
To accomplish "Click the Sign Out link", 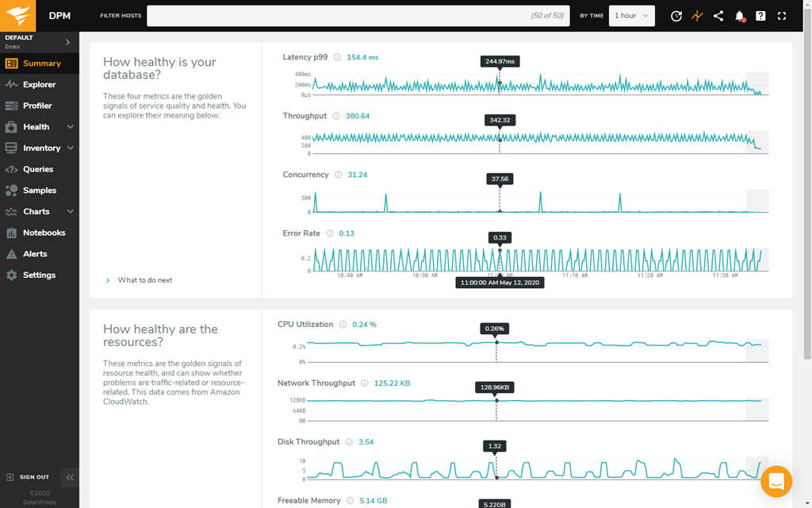I will coord(33,477).
